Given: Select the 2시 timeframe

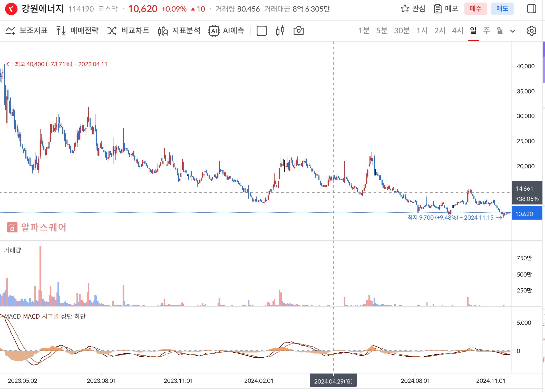Looking at the screenshot, I should pyautogui.click(x=440, y=31).
